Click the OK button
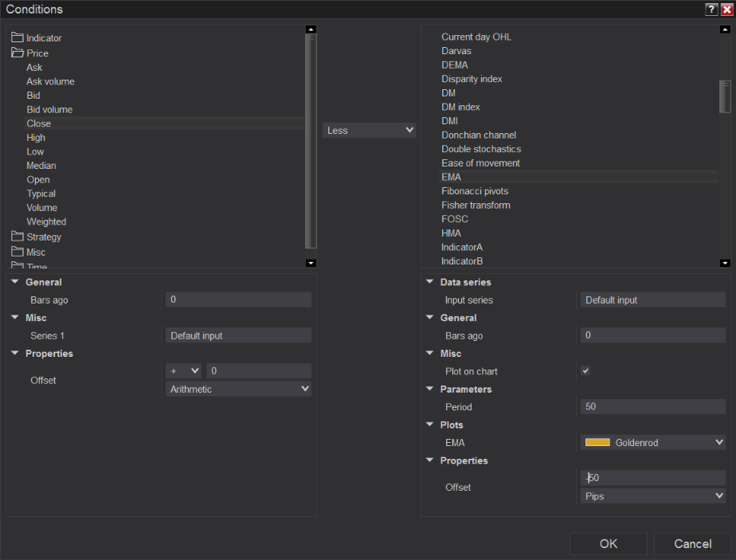736x560 pixels. point(609,543)
